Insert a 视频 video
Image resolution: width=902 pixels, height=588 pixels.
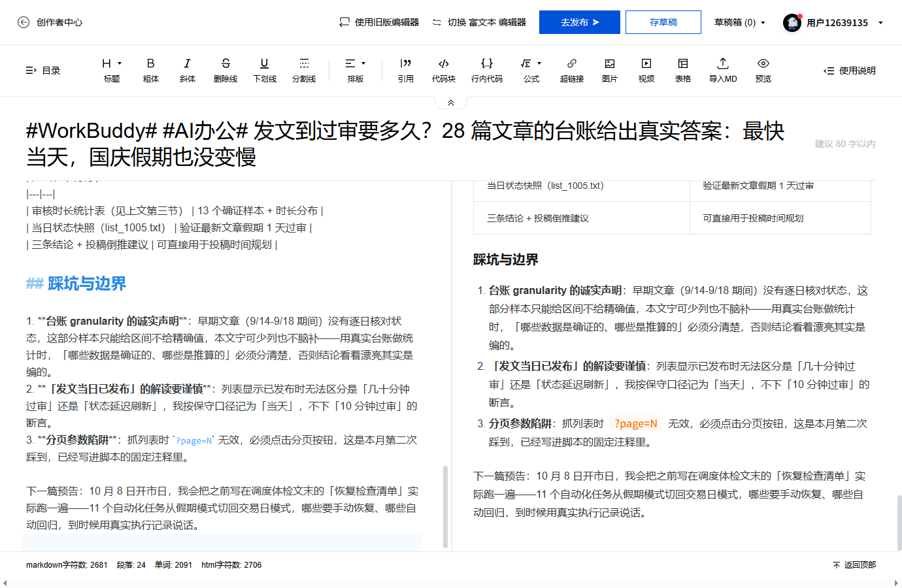(646, 70)
